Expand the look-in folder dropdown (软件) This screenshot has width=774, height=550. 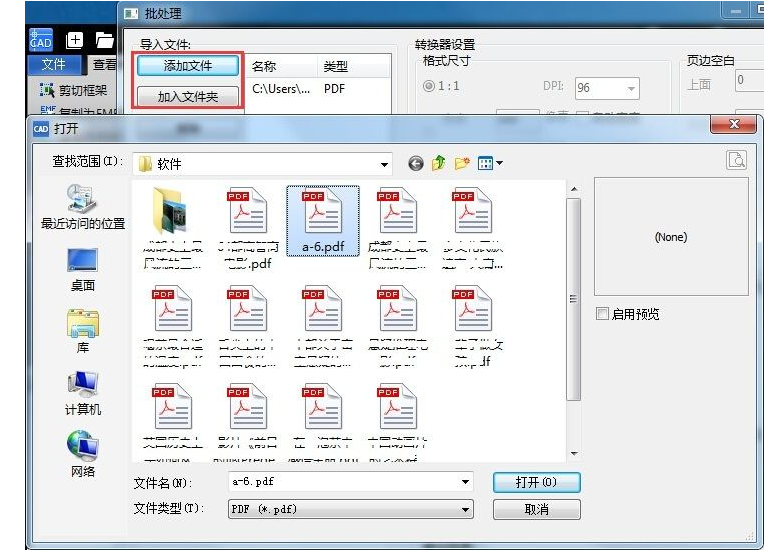pyautogui.click(x=385, y=164)
